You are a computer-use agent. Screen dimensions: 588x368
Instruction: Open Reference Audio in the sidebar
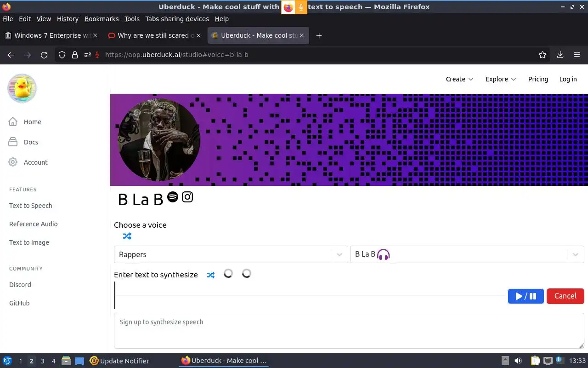[34, 224]
